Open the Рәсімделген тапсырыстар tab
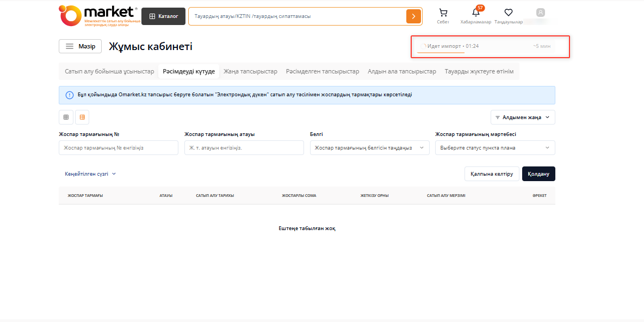The height and width of the screenshot is (322, 644). 323,71
